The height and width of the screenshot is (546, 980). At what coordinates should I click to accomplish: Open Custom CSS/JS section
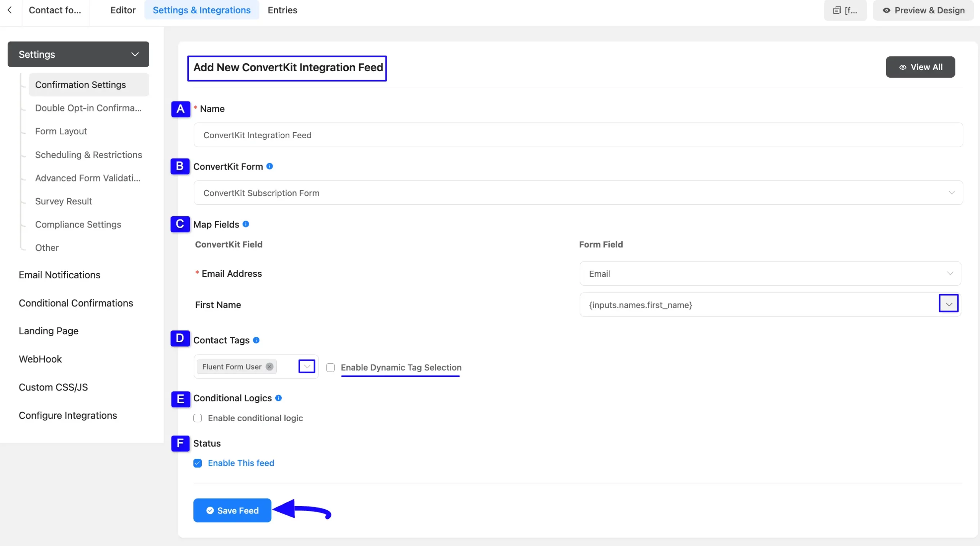click(53, 387)
